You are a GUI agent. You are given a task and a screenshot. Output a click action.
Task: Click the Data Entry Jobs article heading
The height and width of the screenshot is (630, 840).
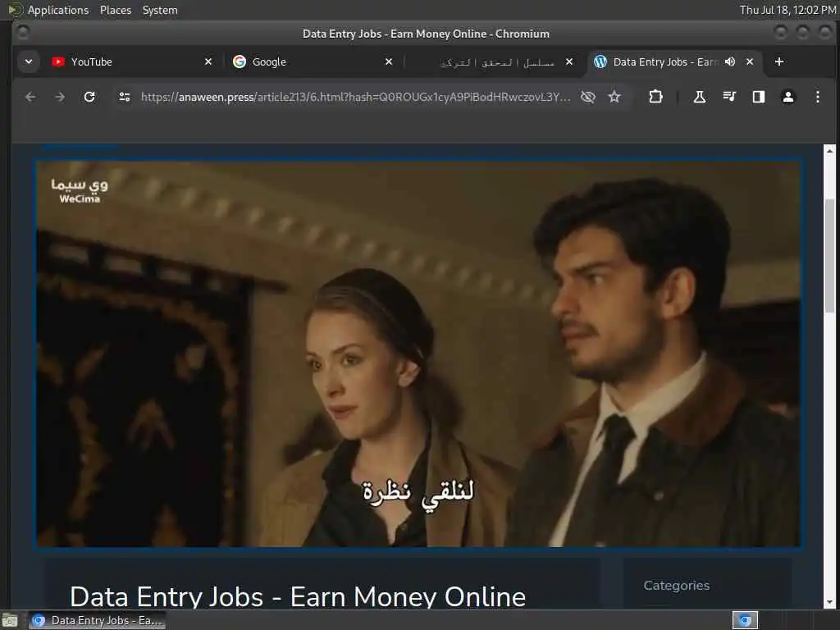[298, 596]
